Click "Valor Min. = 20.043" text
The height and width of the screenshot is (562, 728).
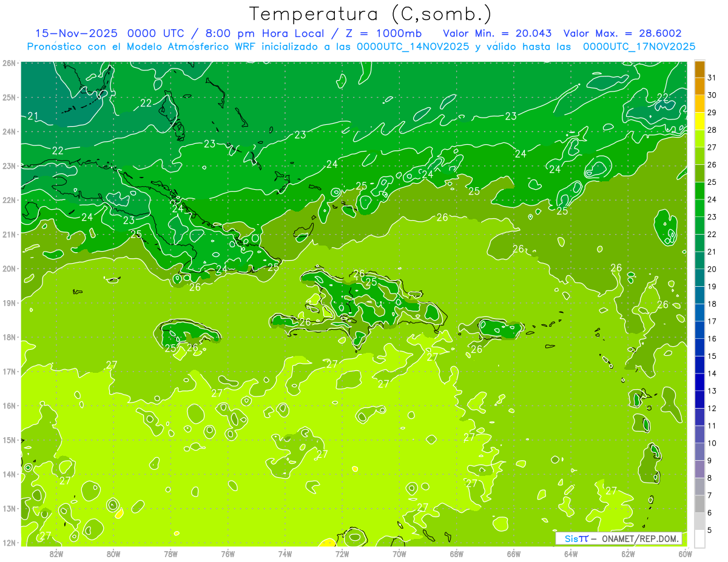pos(497,33)
